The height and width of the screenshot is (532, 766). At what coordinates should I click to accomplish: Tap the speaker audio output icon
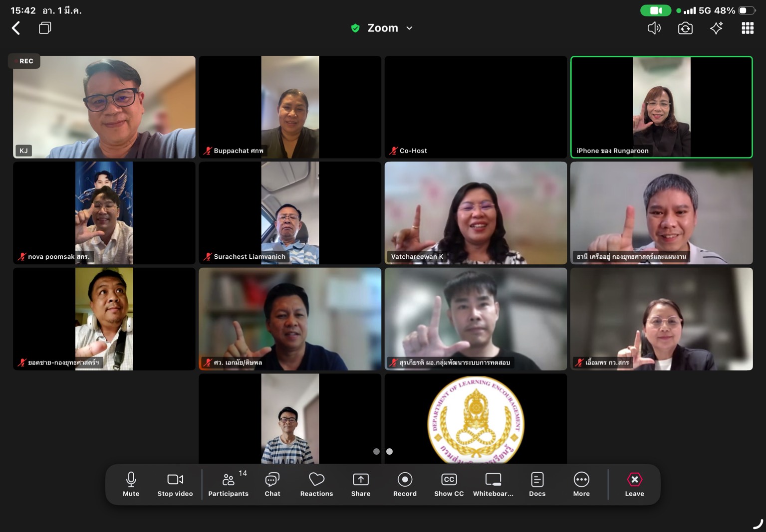click(654, 28)
